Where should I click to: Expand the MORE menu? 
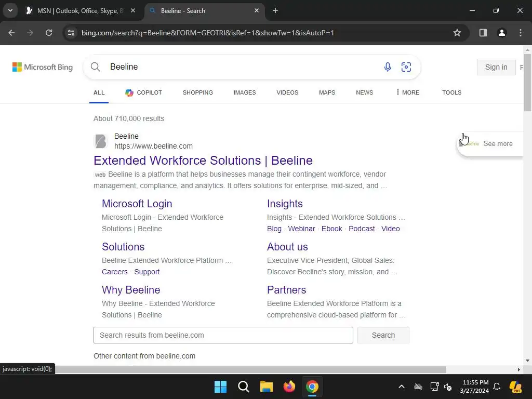click(x=407, y=92)
